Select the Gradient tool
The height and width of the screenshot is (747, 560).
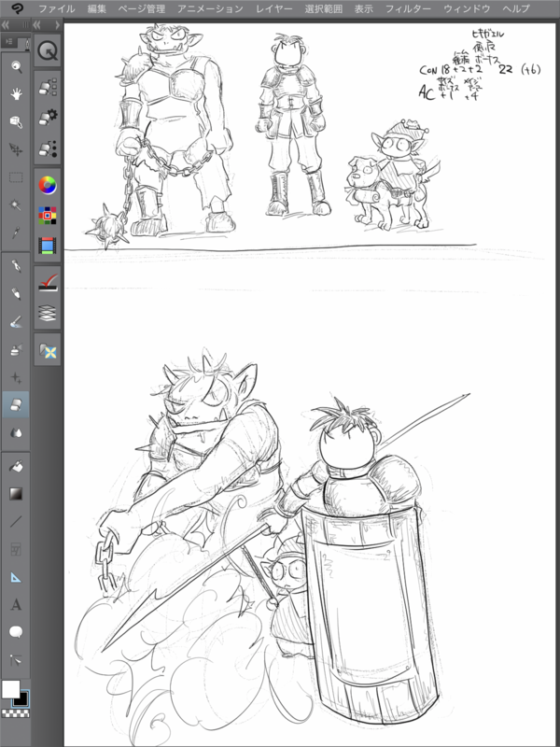[x=16, y=494]
